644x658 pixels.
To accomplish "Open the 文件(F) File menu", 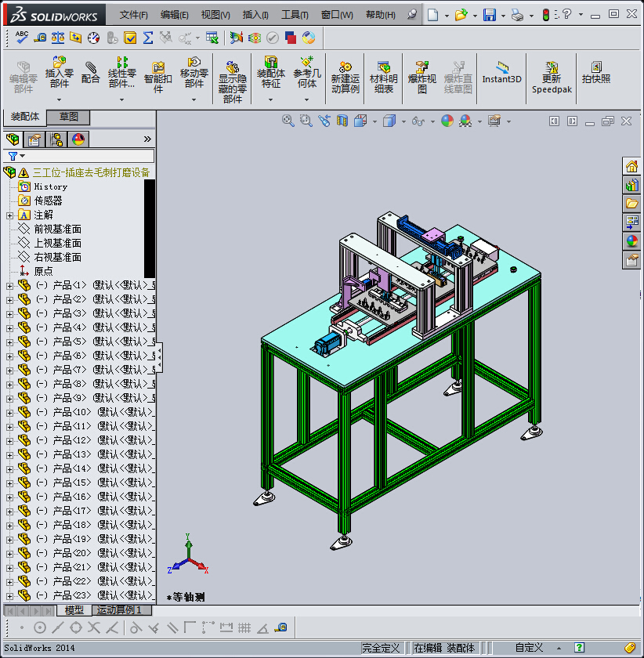I will click(133, 15).
